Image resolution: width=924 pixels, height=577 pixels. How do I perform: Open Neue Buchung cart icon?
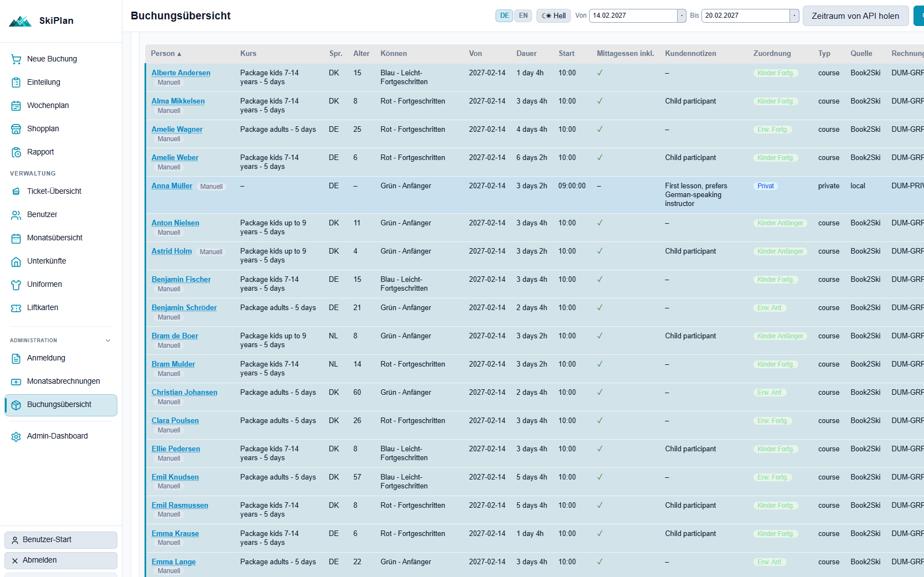pos(16,59)
